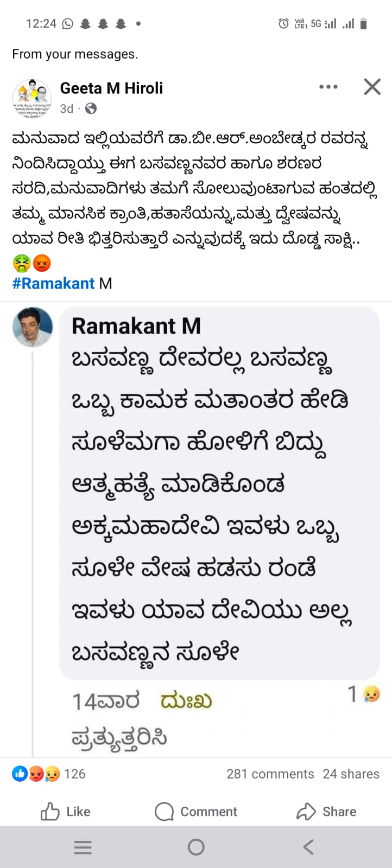Viewport: 392px width, 868px height.
Task: View the 126 post reactions list
Action: coord(49,774)
